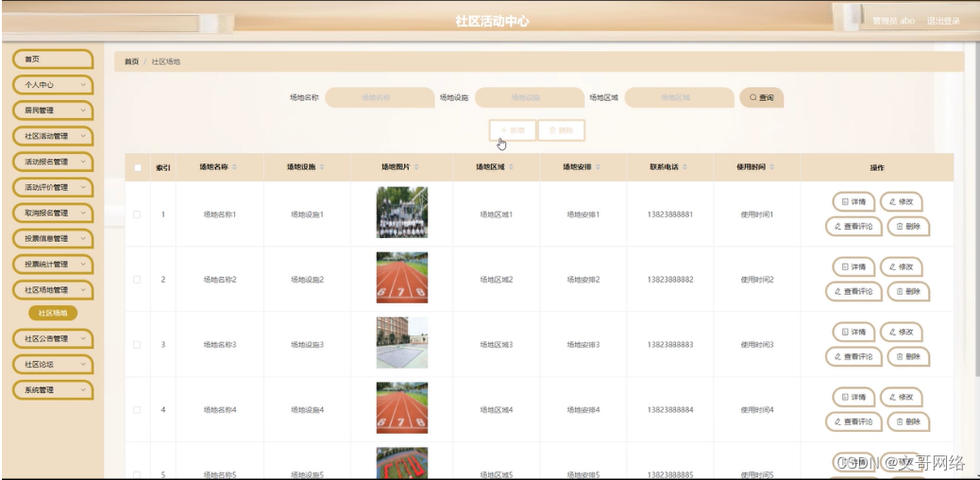980x480 pixels.
Task: Click the 新增 add button
Action: 513,130
